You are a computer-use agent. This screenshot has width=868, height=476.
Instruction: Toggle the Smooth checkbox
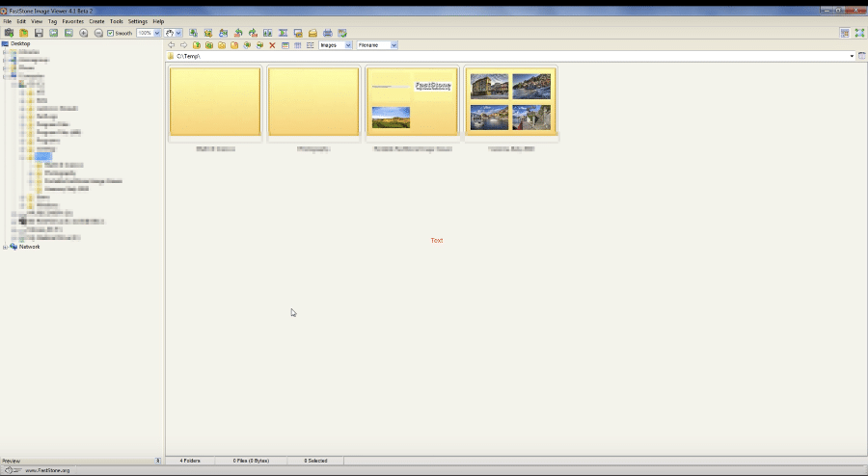(110, 33)
